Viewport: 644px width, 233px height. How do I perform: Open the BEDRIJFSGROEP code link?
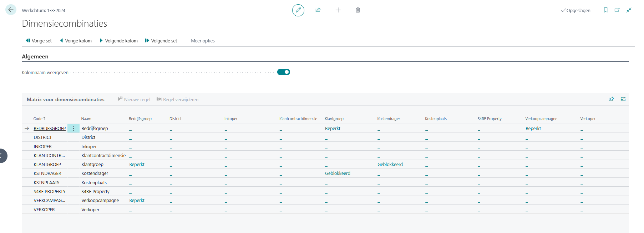coord(50,128)
